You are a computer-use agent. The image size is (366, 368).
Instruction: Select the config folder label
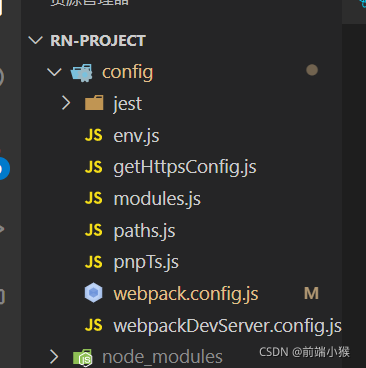click(x=128, y=73)
